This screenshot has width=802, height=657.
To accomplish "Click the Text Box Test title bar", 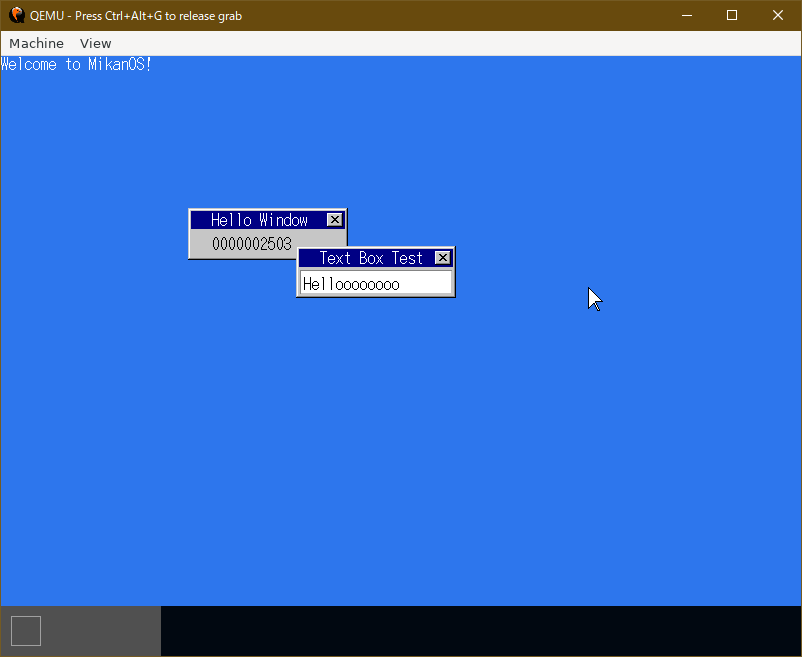I will [x=376, y=258].
